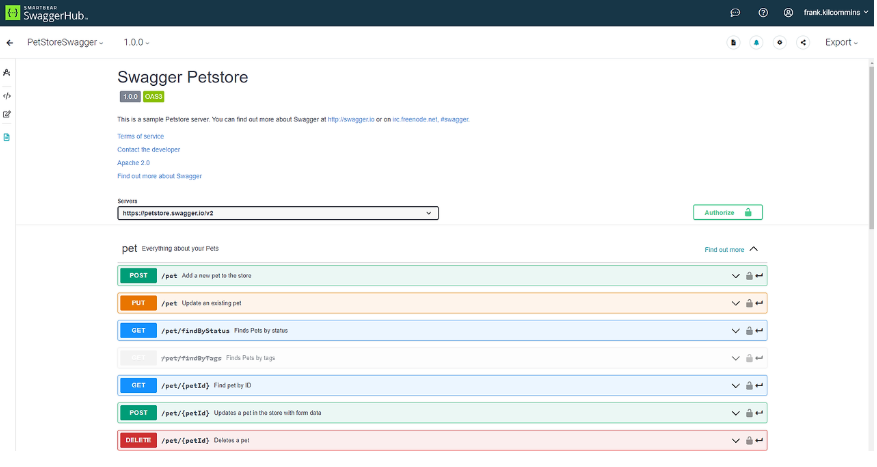Open the 1.0.0 version dropdown
Viewport: 877px width, 467px height.
(136, 43)
